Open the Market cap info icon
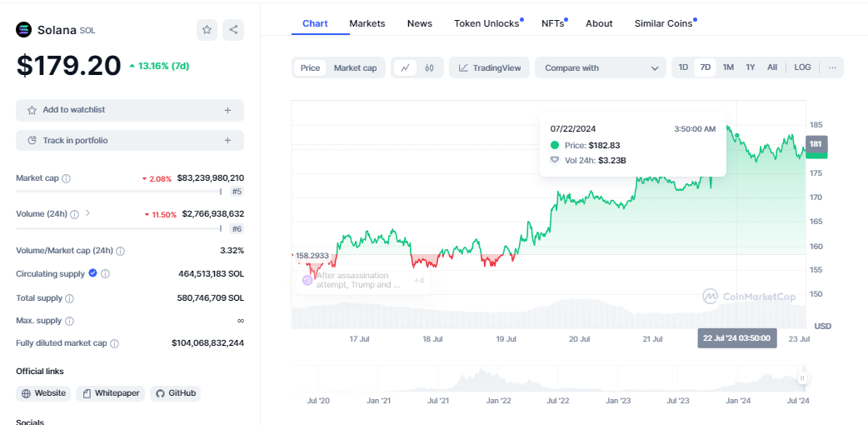 coord(67,178)
